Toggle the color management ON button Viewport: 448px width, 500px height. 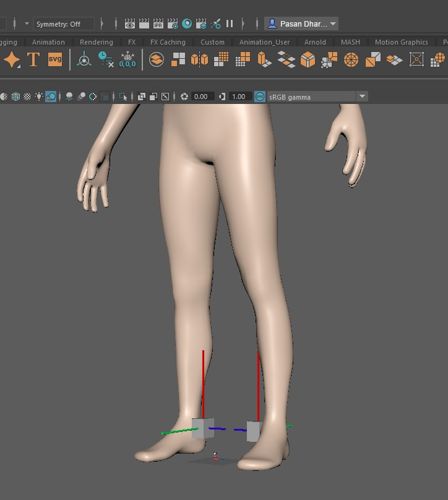click(x=260, y=97)
